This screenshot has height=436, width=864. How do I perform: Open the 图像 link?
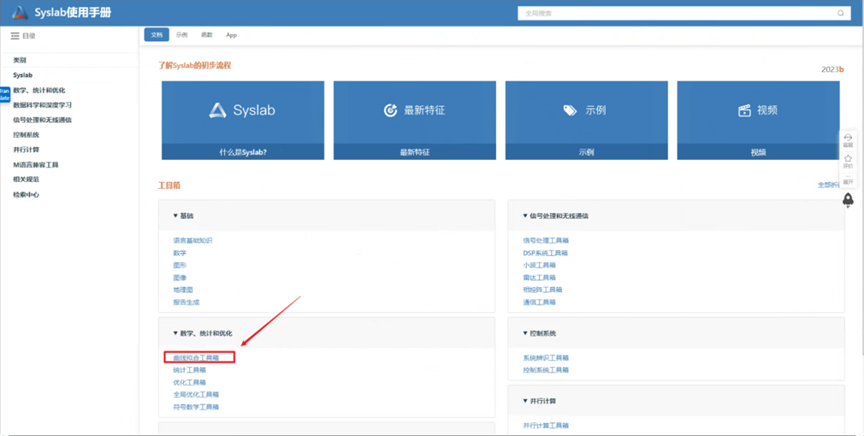pos(180,278)
